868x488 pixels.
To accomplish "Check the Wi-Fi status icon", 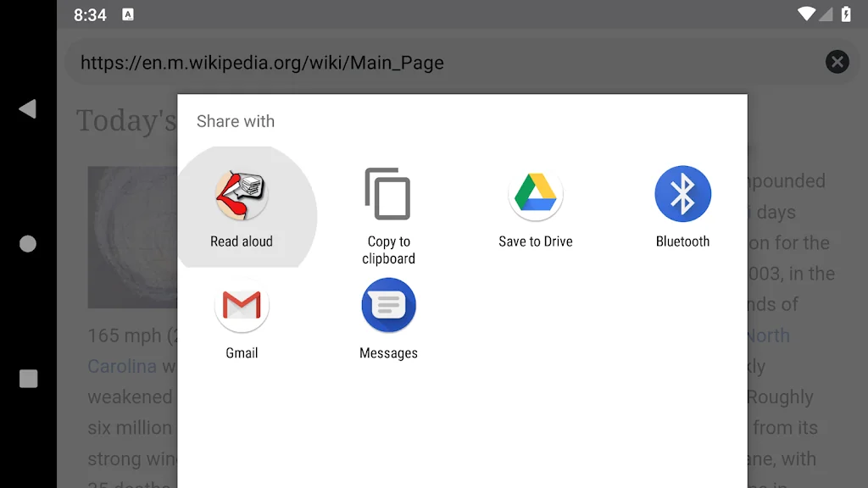I will [x=806, y=14].
